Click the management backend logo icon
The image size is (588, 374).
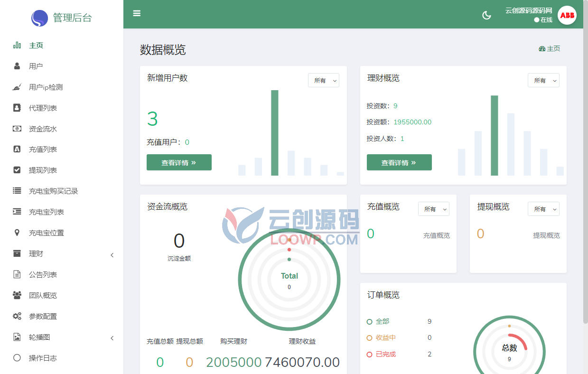pos(39,18)
